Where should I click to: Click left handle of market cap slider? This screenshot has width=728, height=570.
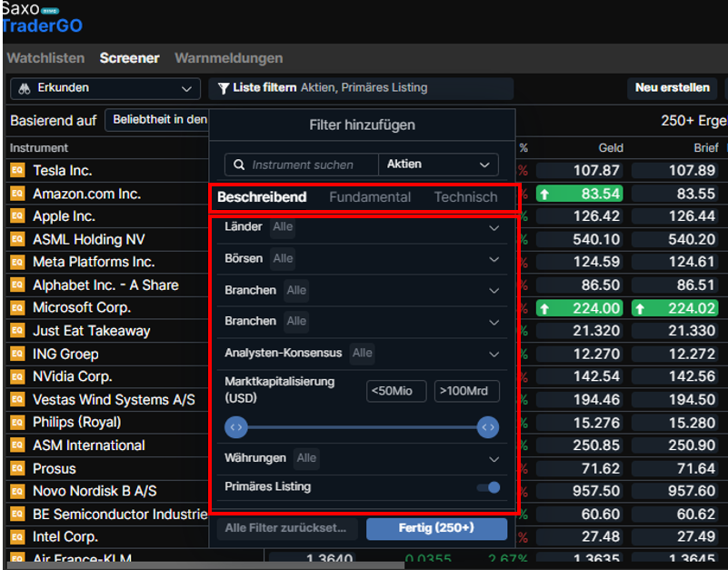(235, 426)
